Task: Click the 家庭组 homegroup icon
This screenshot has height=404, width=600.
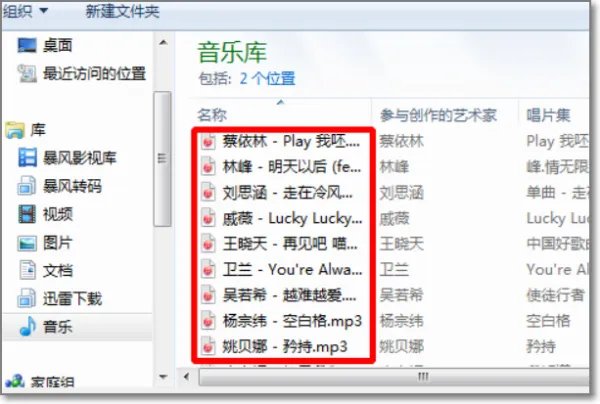Action: point(15,381)
